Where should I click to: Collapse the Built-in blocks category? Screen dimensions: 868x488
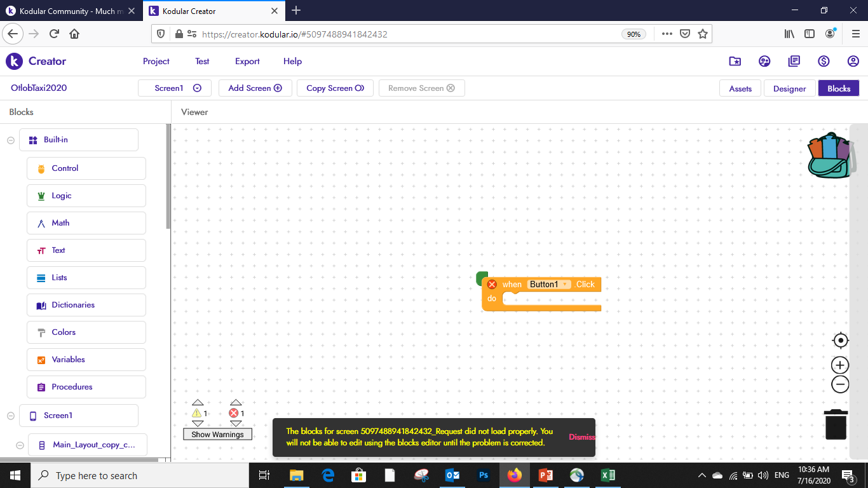coord(11,140)
